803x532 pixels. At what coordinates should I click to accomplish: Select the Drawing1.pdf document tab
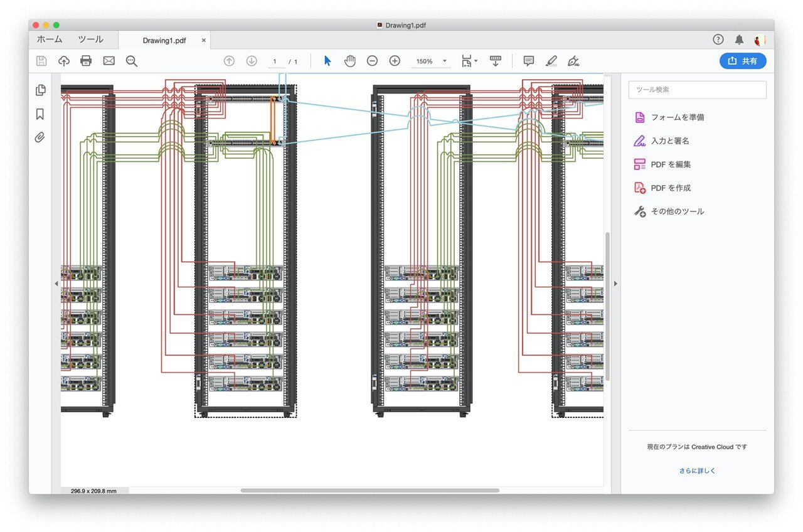tap(164, 40)
